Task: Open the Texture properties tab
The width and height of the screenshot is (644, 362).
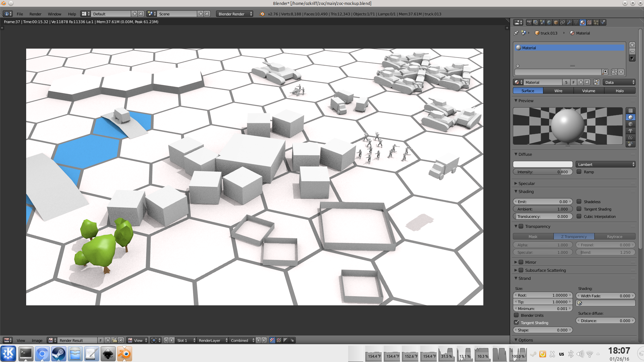Action: (589, 22)
